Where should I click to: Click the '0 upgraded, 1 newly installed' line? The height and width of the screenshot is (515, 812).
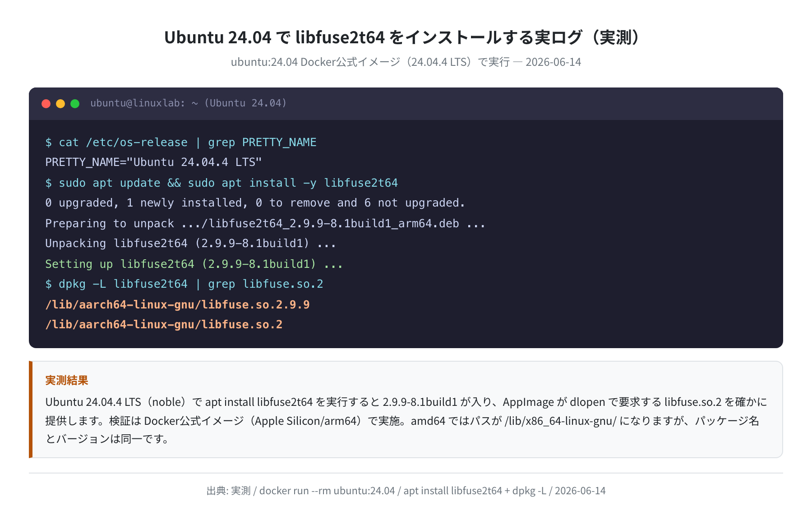[255, 203]
